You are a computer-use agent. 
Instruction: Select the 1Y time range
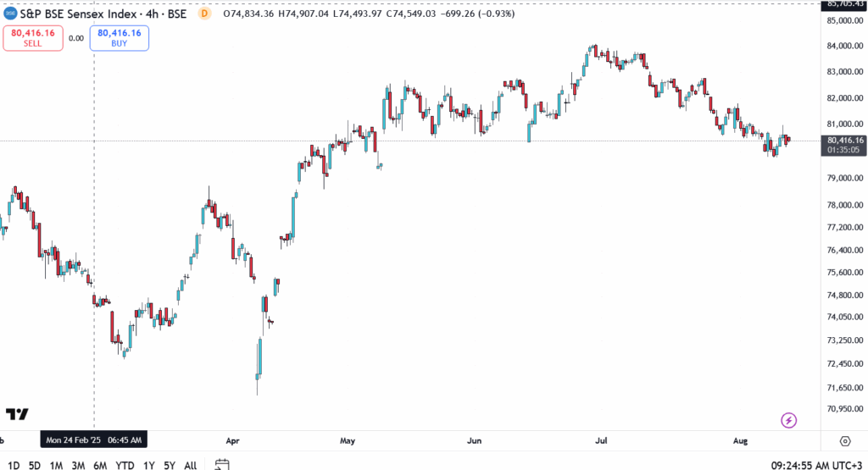pyautogui.click(x=149, y=465)
